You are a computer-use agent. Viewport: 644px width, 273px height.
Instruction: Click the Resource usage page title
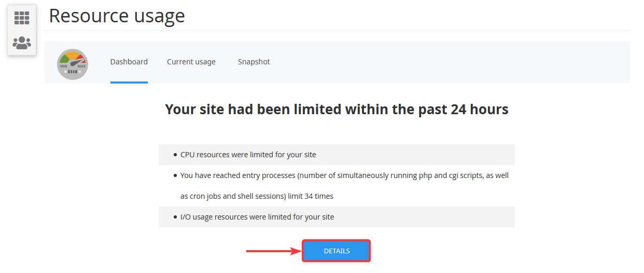point(117,16)
